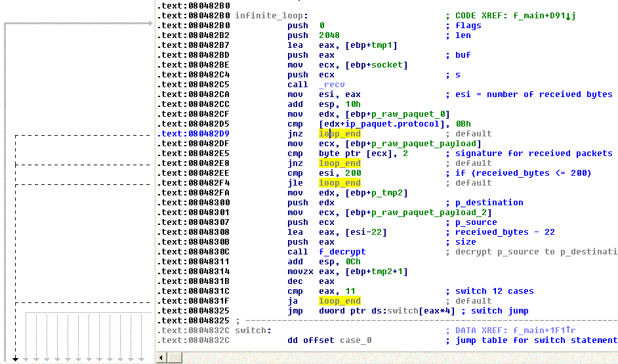Image resolution: width=618 pixels, height=364 pixels.
Task: Click the [ebp+p_tmp2] operand
Action: [x=377, y=193]
